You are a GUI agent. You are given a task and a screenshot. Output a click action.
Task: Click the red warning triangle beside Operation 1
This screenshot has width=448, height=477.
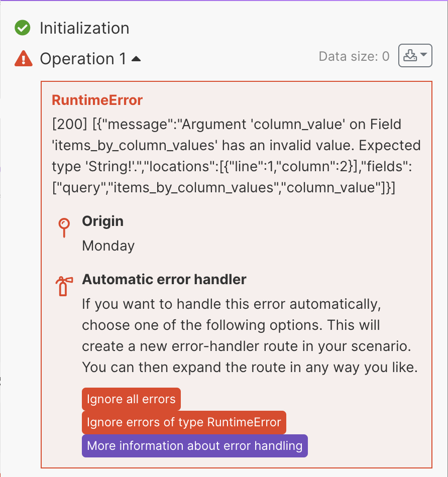click(x=23, y=59)
